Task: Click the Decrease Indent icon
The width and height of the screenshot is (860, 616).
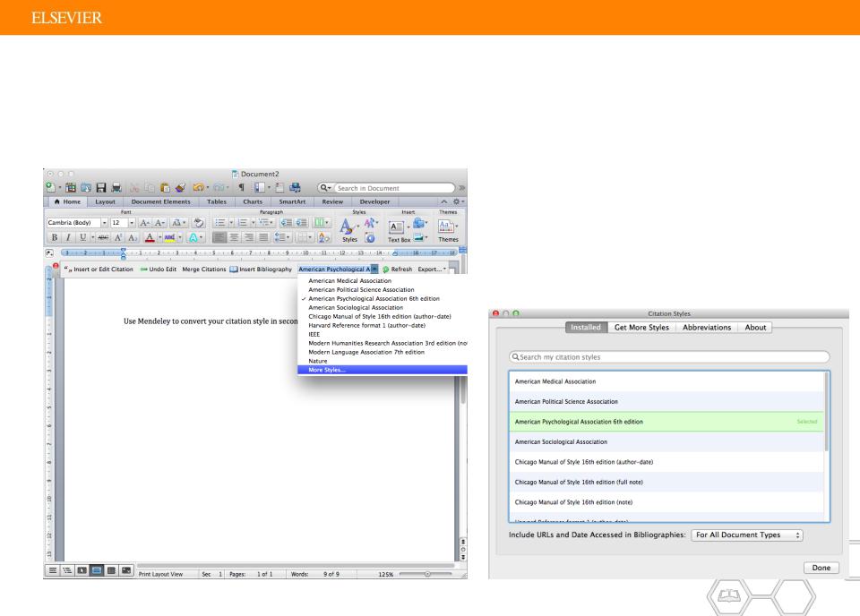Action: tap(286, 223)
